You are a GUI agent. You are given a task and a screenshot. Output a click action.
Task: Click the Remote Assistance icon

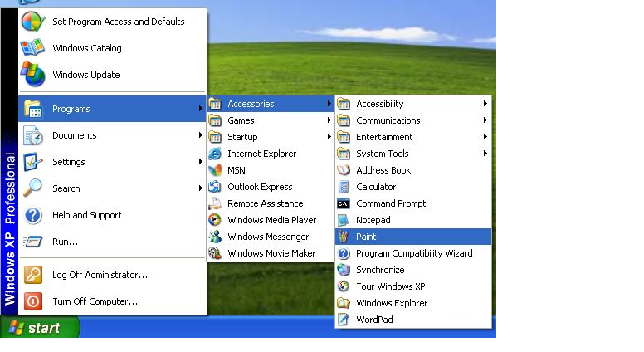pyautogui.click(x=215, y=203)
